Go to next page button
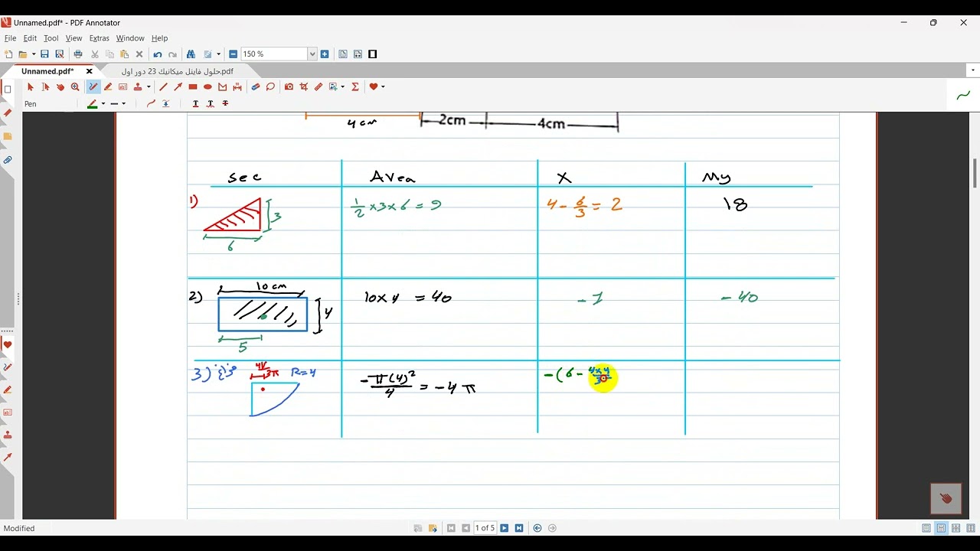 [504, 528]
